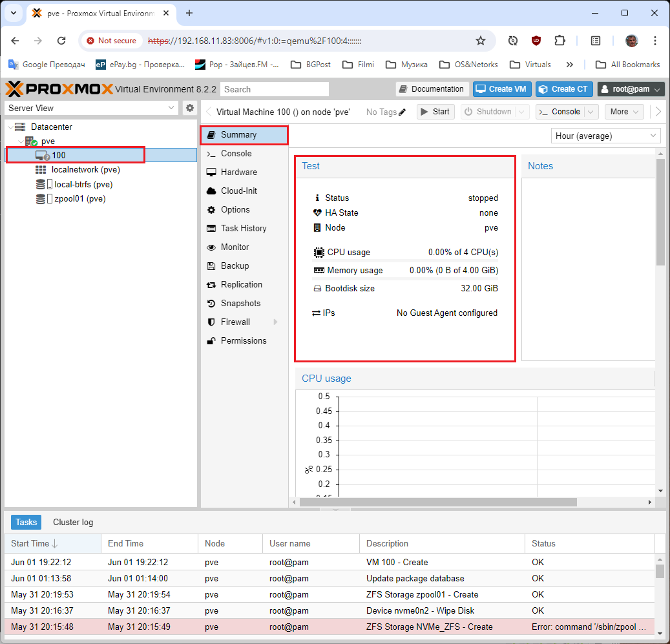The width and height of the screenshot is (670, 644).
Task: Open the uBlock Origin extension
Action: 536,41
